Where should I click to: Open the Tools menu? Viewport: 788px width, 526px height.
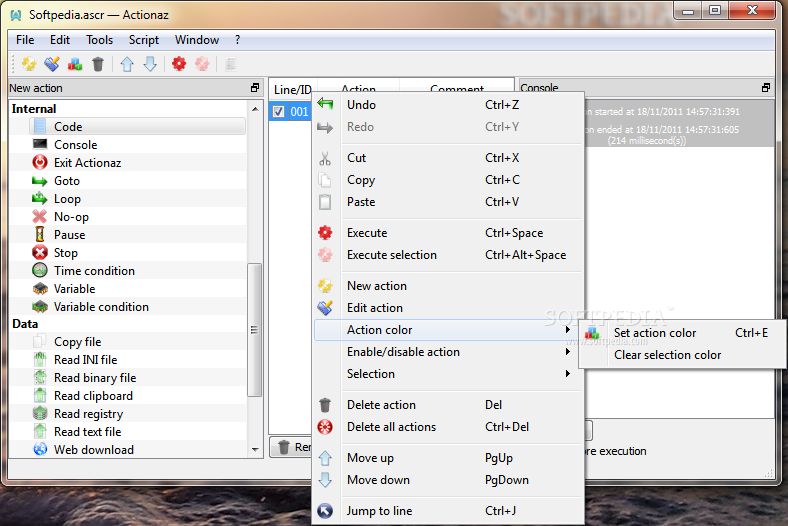pos(100,40)
